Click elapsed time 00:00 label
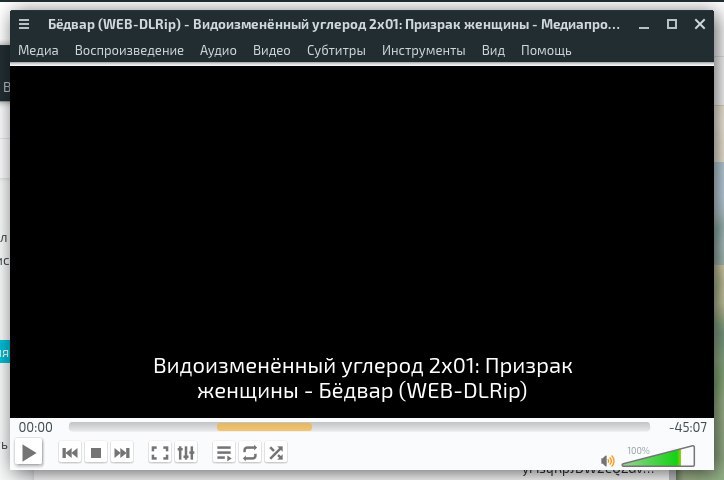 36,427
